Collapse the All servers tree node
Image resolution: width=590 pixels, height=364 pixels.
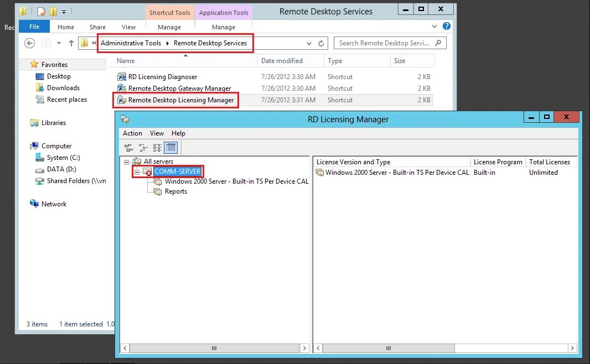pyautogui.click(x=127, y=162)
